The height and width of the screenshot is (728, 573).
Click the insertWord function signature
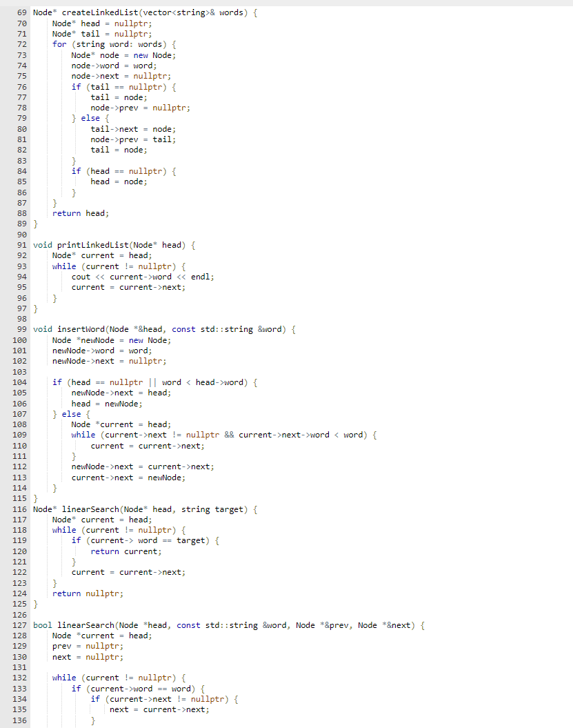click(x=83, y=329)
